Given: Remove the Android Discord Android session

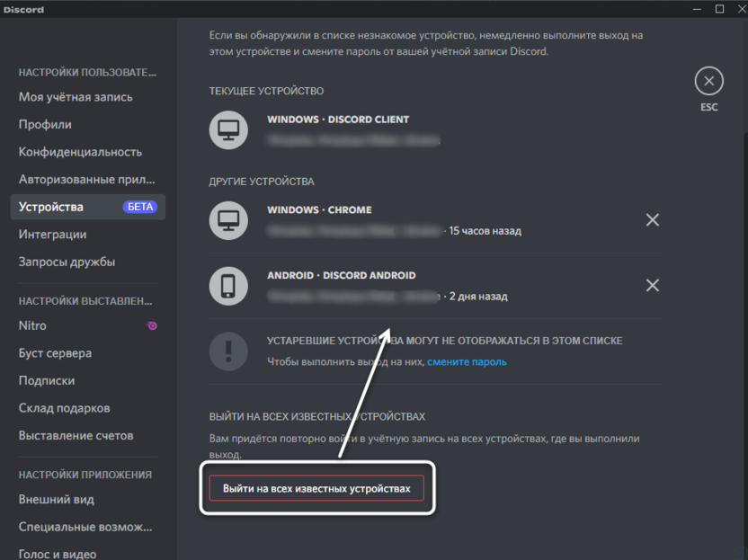Looking at the screenshot, I should coord(652,285).
